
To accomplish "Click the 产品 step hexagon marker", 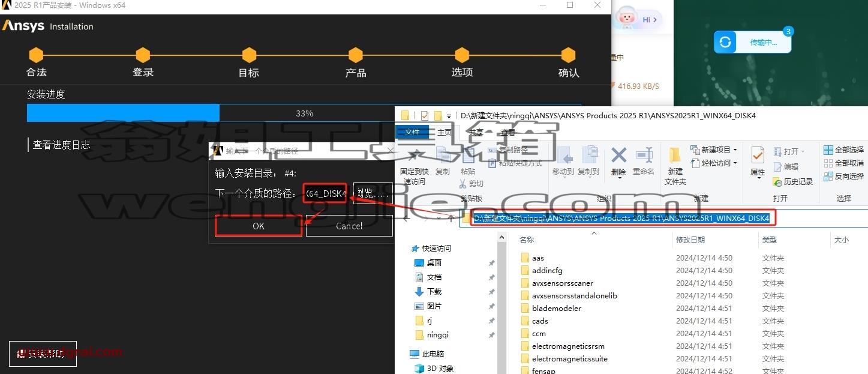I will [356, 55].
